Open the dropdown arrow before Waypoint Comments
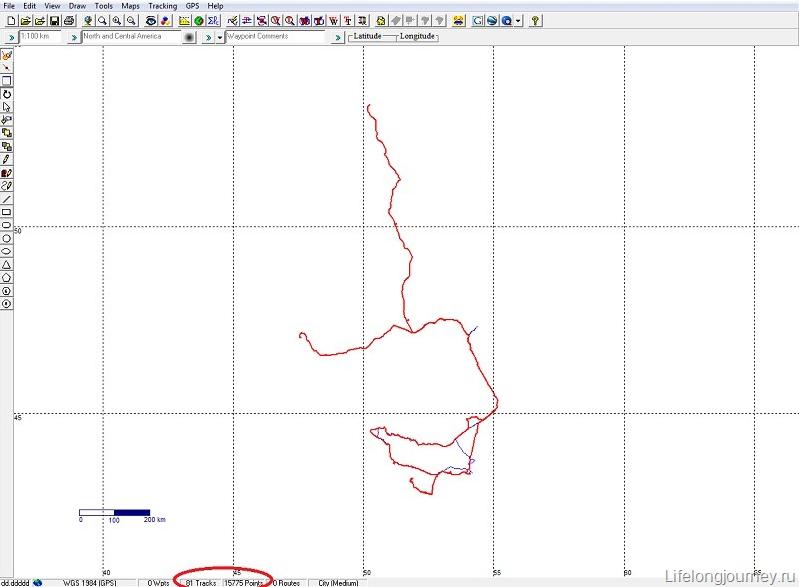Screen dimensions: 799x587 (220, 37)
